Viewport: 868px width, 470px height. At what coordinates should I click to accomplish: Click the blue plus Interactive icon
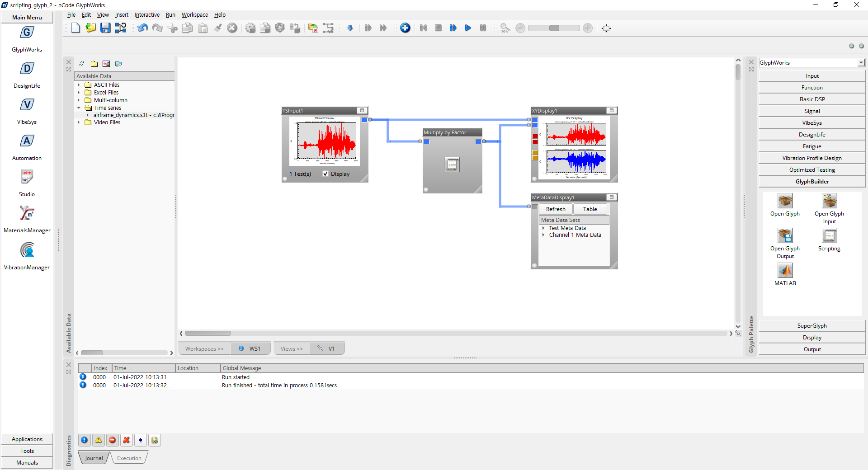pyautogui.click(x=405, y=28)
